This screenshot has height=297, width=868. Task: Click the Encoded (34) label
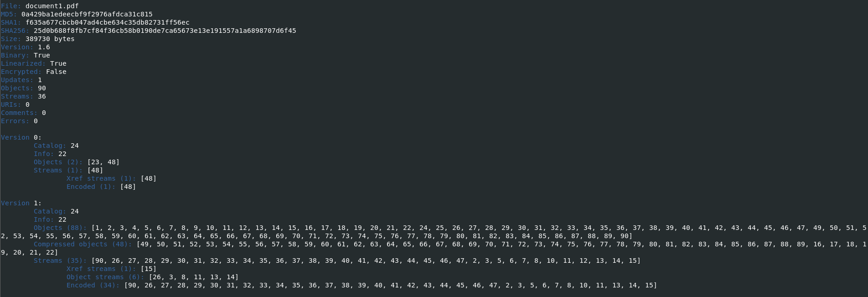[x=93, y=285]
